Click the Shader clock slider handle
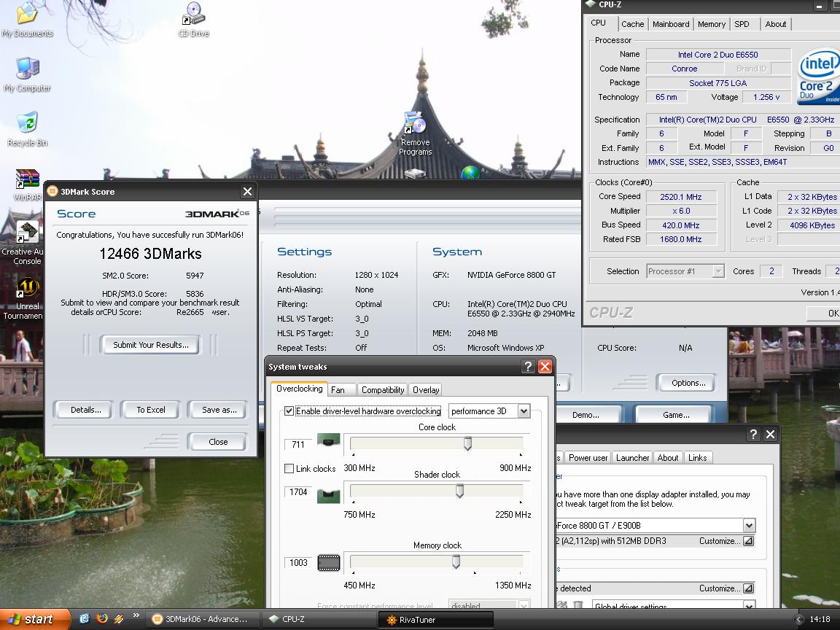 459,491
